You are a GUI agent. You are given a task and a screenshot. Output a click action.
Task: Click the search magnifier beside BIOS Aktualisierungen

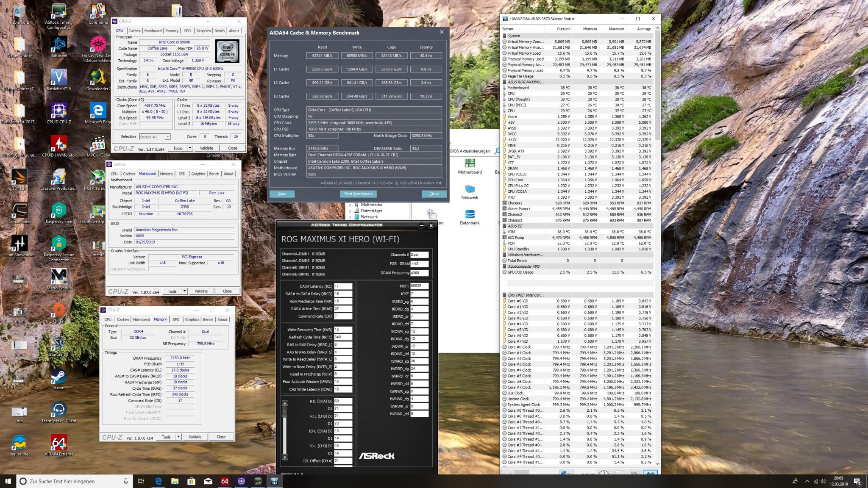point(497,151)
